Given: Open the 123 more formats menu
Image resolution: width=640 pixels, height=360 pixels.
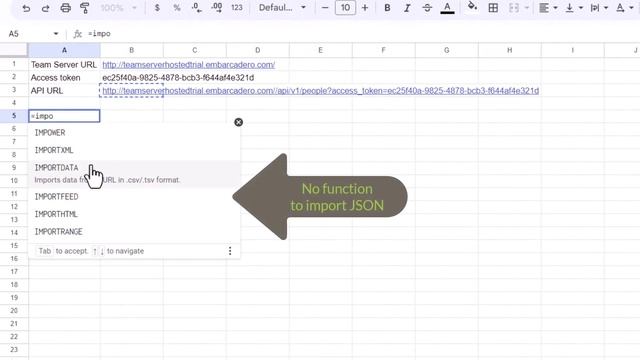Looking at the screenshot, I should click(x=237, y=8).
